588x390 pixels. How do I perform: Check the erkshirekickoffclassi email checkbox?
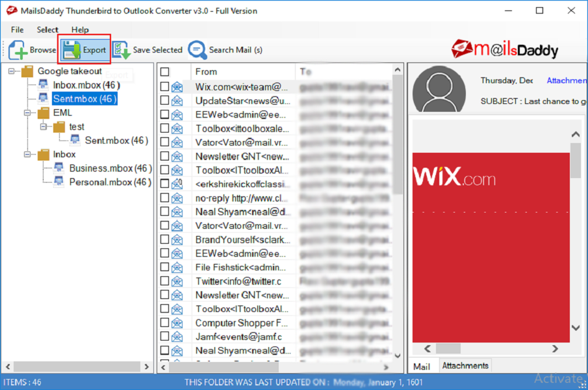pyautogui.click(x=164, y=184)
